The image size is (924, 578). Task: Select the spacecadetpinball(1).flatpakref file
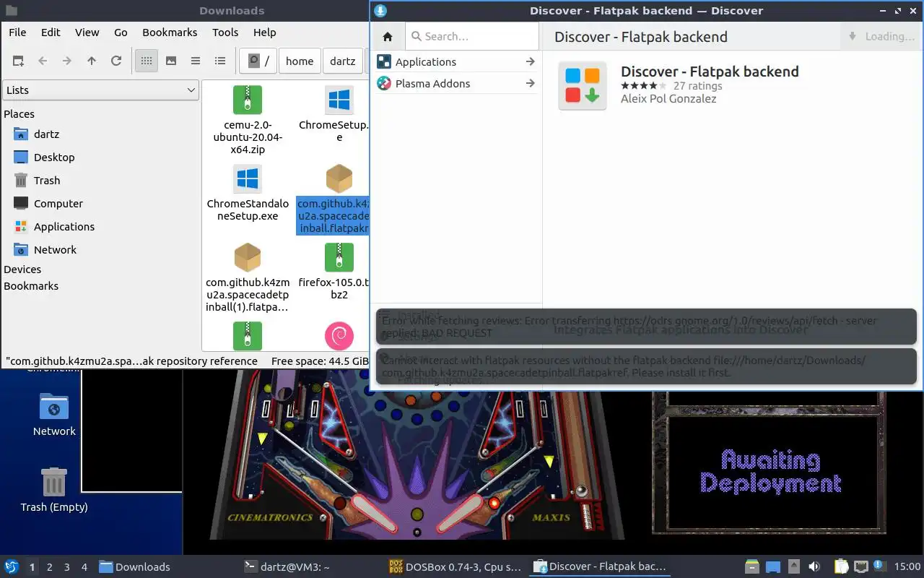point(248,277)
